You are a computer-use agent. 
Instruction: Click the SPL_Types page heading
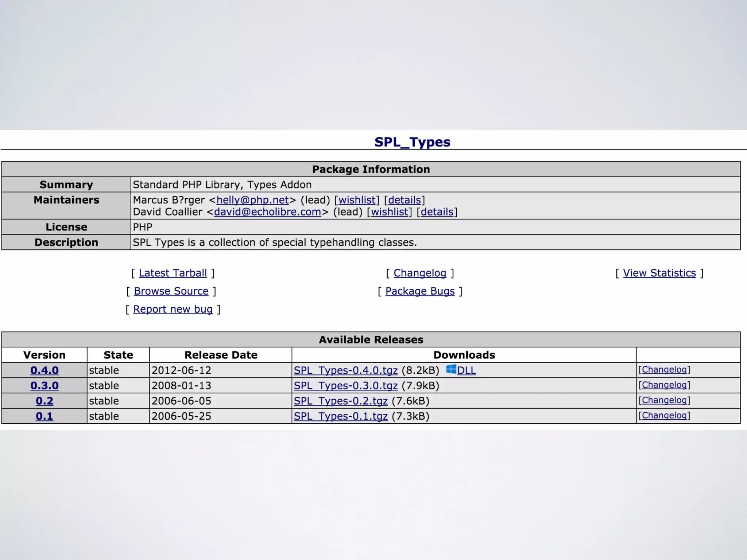point(412,142)
